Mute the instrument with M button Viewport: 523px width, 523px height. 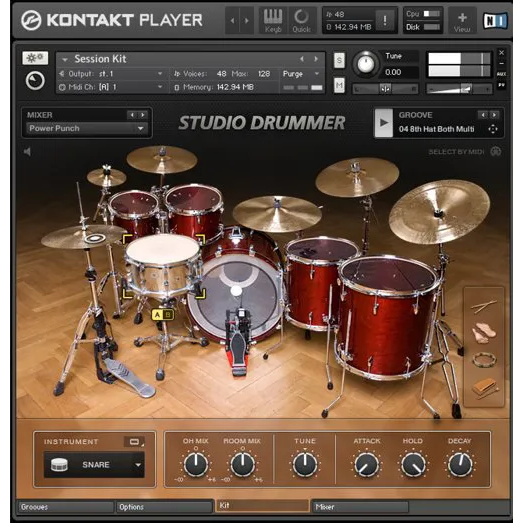coord(339,86)
